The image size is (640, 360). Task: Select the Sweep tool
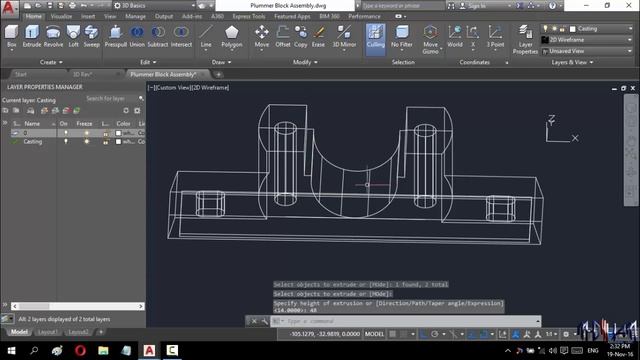point(91,36)
